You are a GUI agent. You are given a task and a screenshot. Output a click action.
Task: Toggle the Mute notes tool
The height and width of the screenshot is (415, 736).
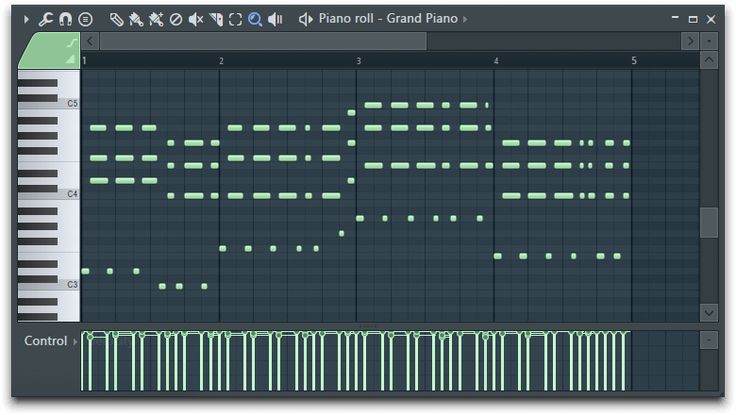[x=196, y=19]
